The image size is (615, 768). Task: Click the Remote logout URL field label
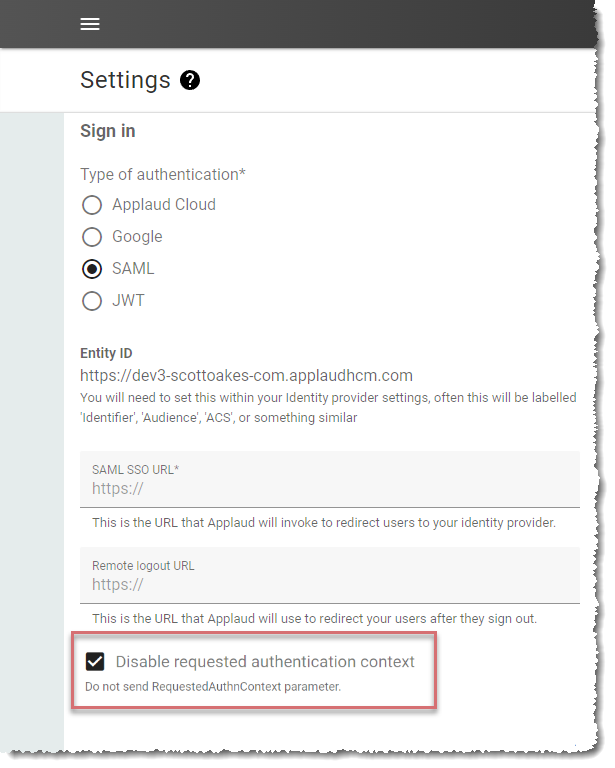pos(143,566)
